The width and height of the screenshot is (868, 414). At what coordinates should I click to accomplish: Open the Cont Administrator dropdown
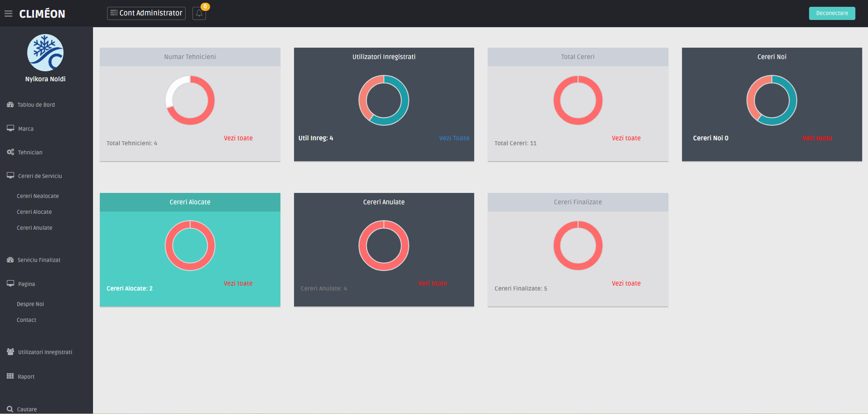[x=146, y=13]
